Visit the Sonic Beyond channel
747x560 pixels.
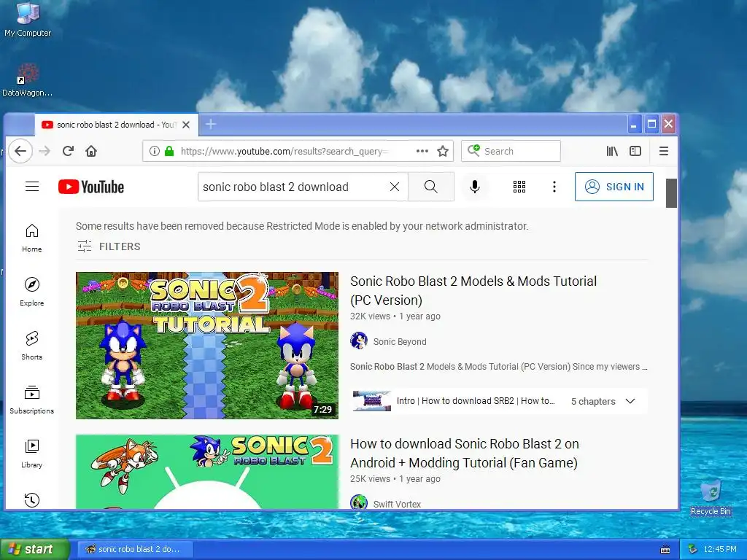point(400,341)
